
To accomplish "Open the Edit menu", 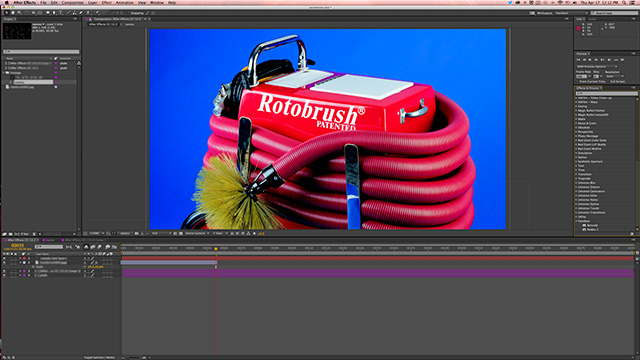I will (54, 2).
